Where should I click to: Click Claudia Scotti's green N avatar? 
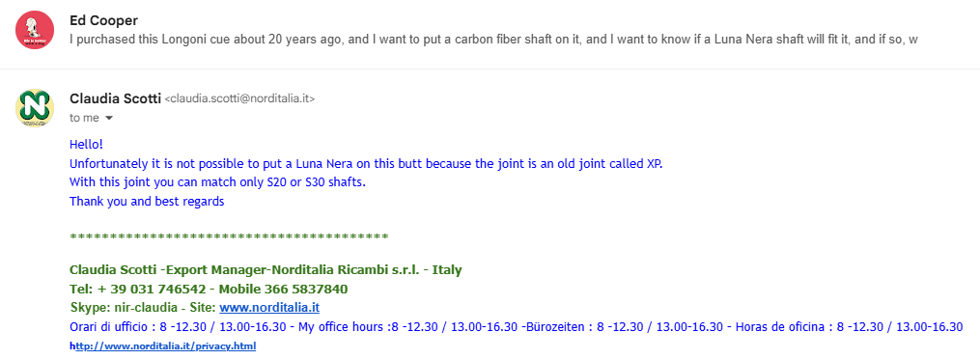coord(35,108)
